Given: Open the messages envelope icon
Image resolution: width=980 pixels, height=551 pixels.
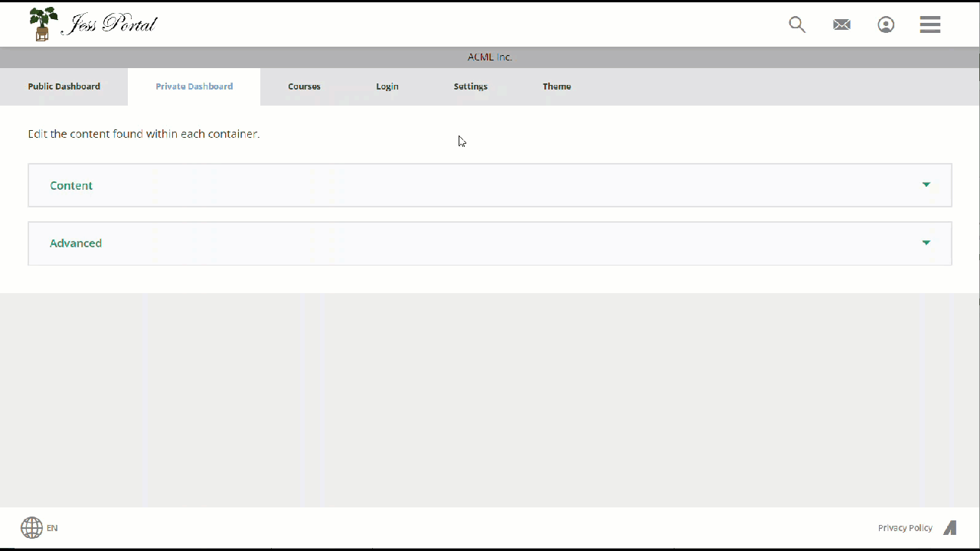Looking at the screenshot, I should (x=841, y=24).
